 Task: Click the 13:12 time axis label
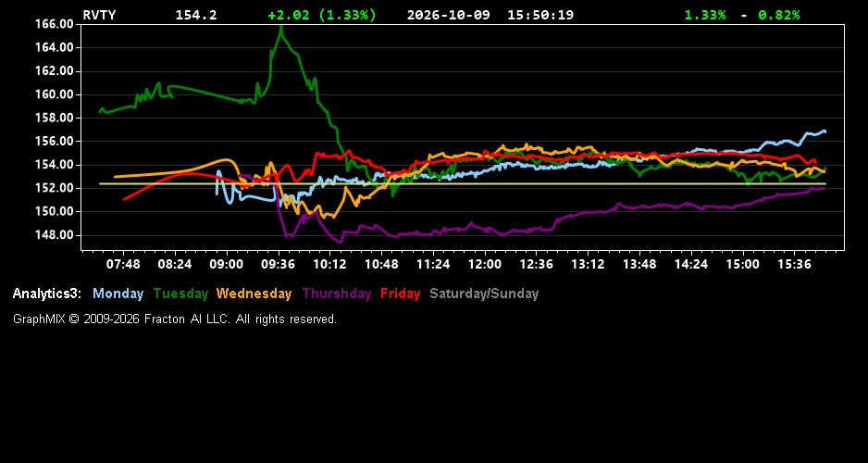588,265
